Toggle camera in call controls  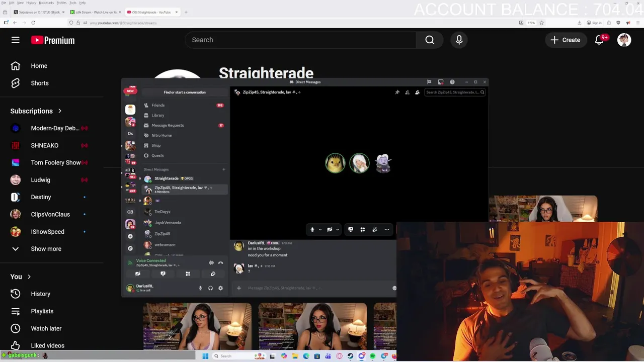click(330, 230)
